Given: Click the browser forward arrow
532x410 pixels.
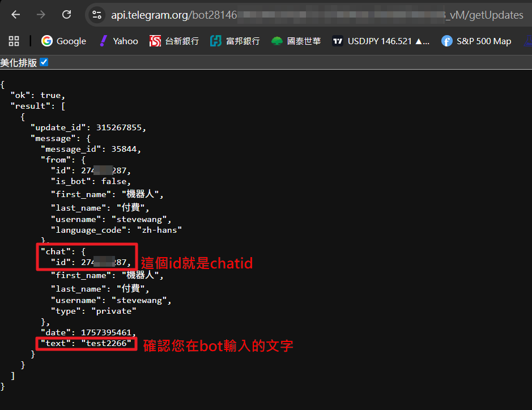Looking at the screenshot, I should pyautogui.click(x=41, y=15).
